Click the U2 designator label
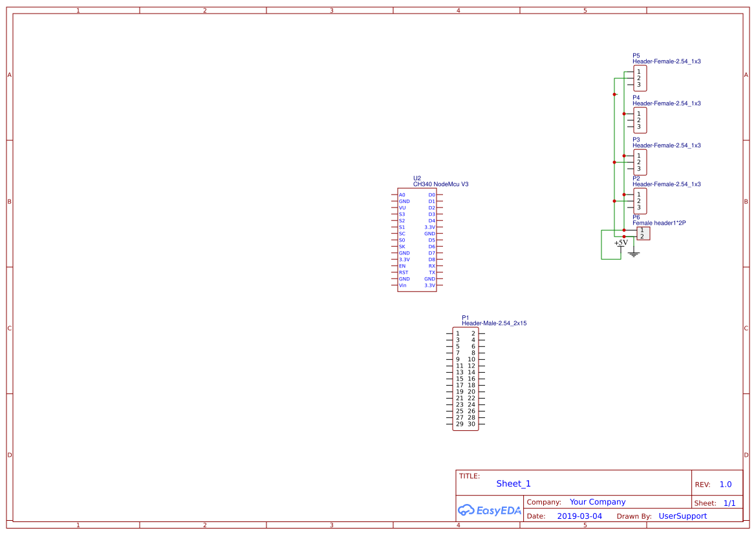The width and height of the screenshot is (756, 535). tap(417, 178)
